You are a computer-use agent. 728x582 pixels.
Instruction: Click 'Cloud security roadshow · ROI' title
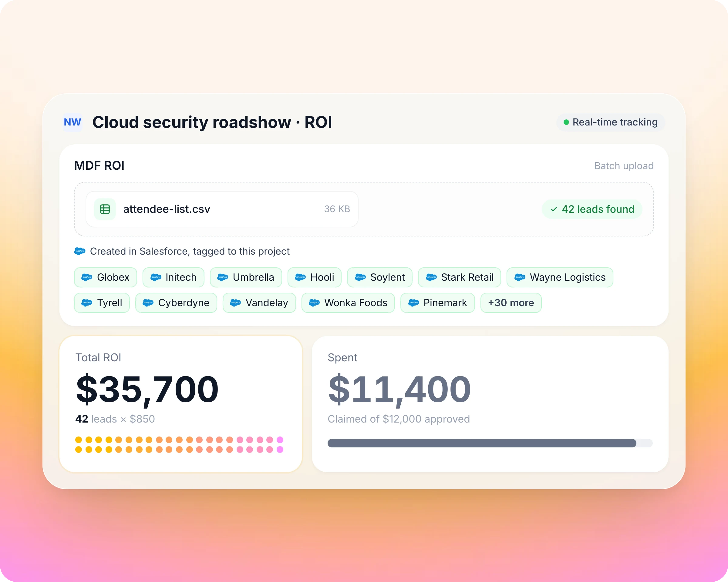(212, 122)
